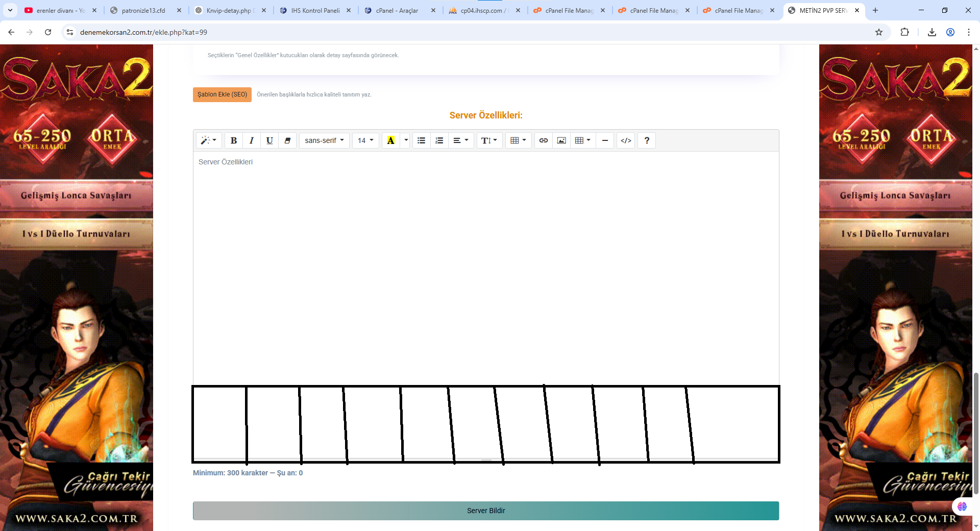Go forward to the next page

30,32
